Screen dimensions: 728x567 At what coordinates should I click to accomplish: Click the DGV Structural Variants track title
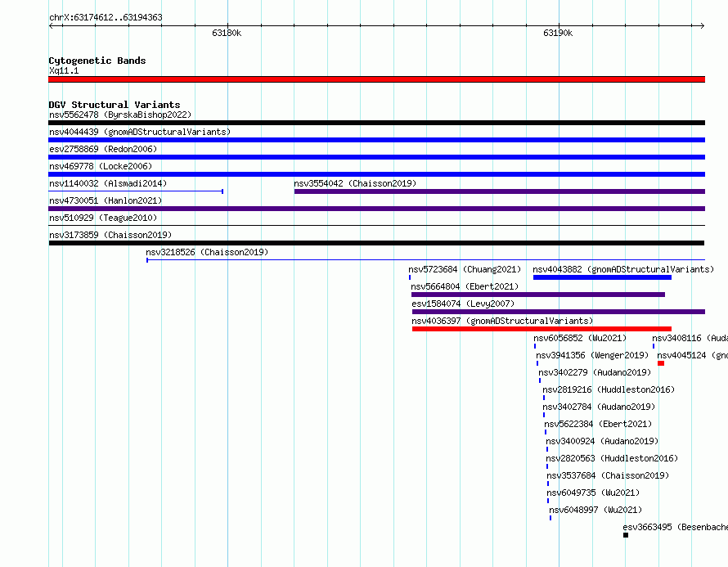115,105
